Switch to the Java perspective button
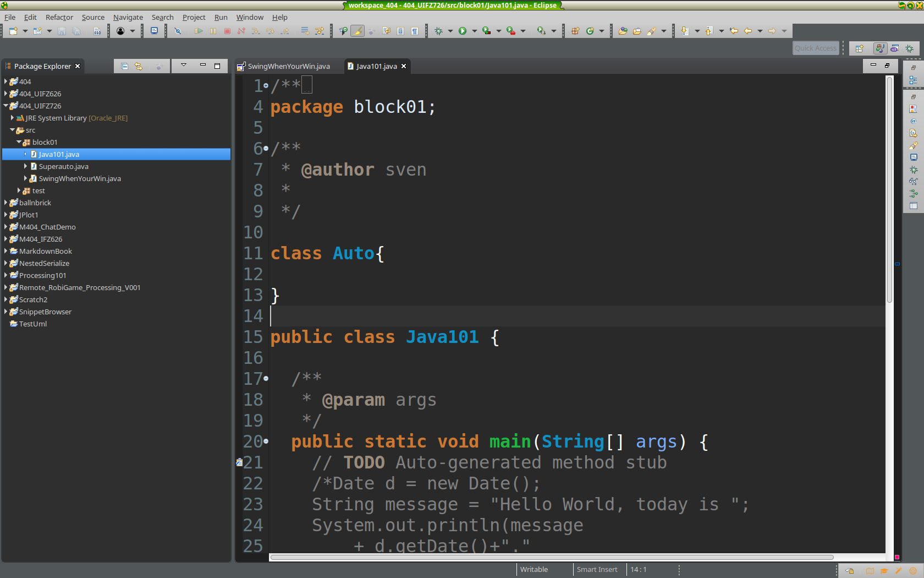 (880, 48)
